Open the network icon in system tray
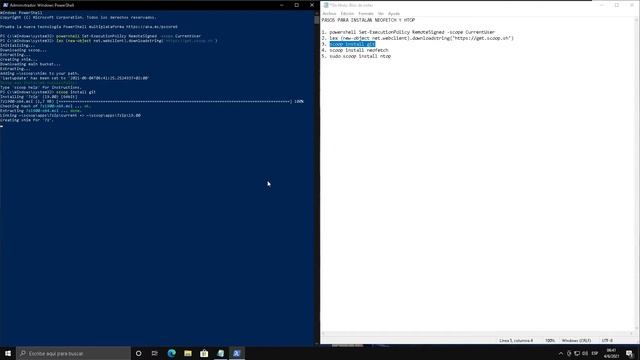The width and height of the screenshot is (640, 360). coord(577,353)
